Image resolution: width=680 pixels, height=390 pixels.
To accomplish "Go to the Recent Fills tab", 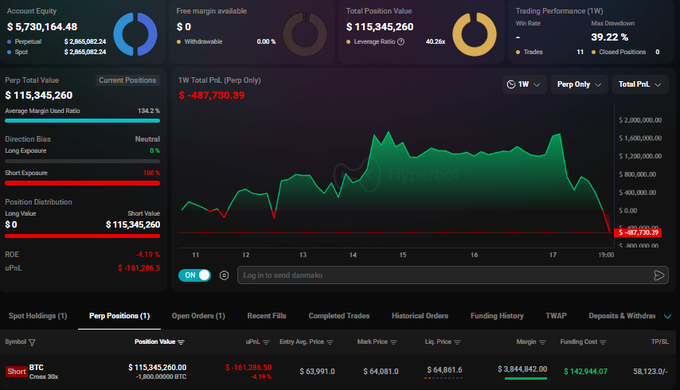I will [267, 316].
